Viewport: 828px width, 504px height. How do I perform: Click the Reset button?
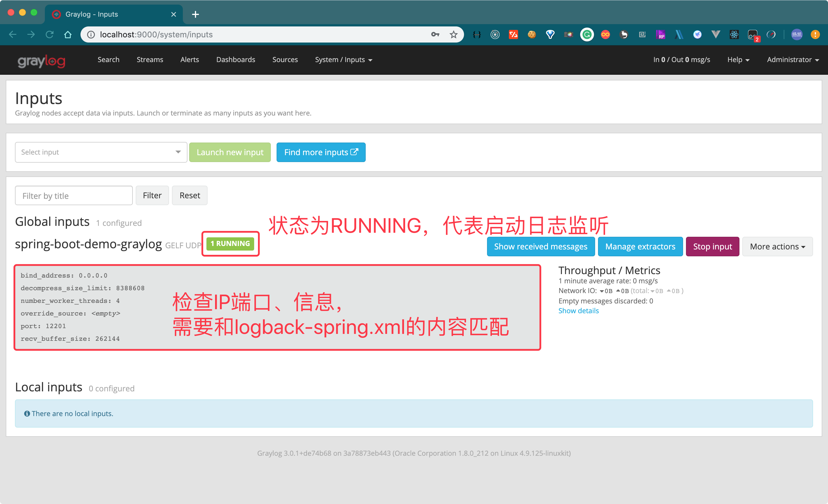point(189,195)
